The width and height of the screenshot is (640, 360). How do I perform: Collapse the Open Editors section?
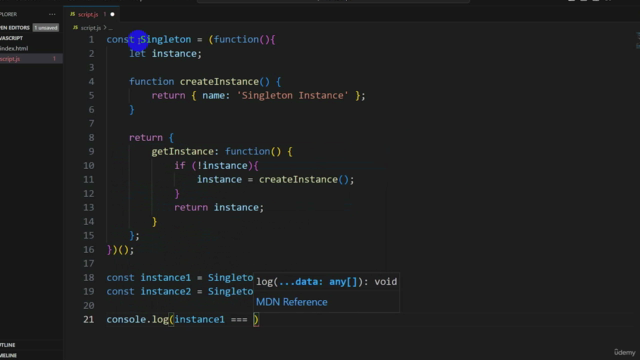(15, 28)
